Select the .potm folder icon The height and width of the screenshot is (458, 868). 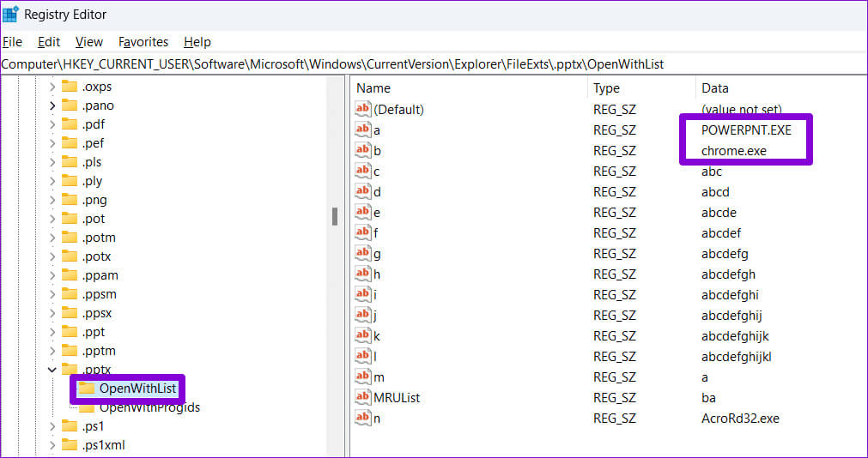(x=70, y=238)
